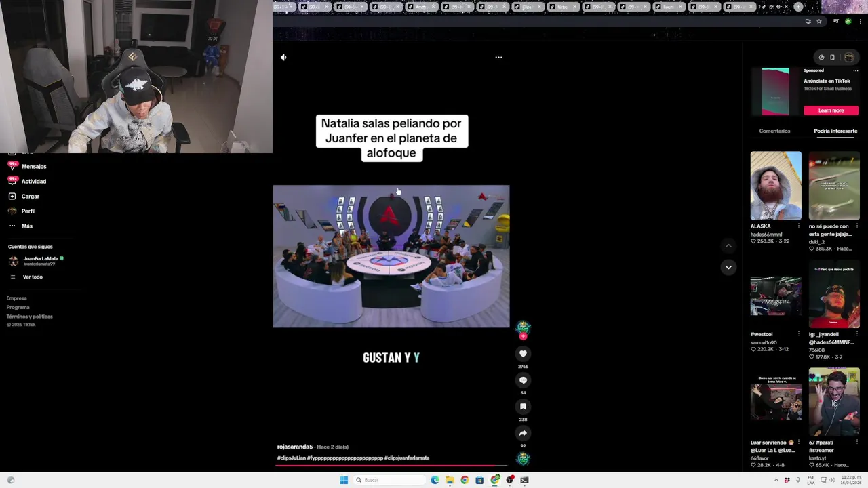Screen dimensions: 868x488
Task: Open the #westcol recommended video thumbnail
Action: (x=776, y=294)
